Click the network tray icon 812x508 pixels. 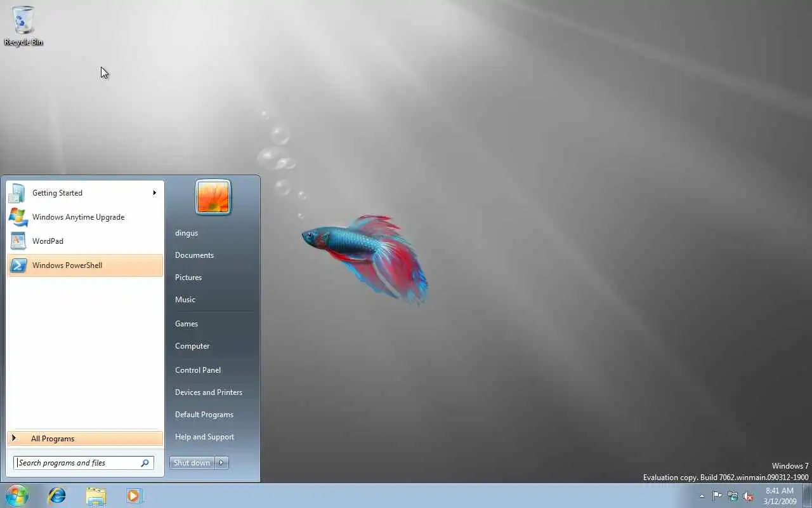click(x=733, y=496)
